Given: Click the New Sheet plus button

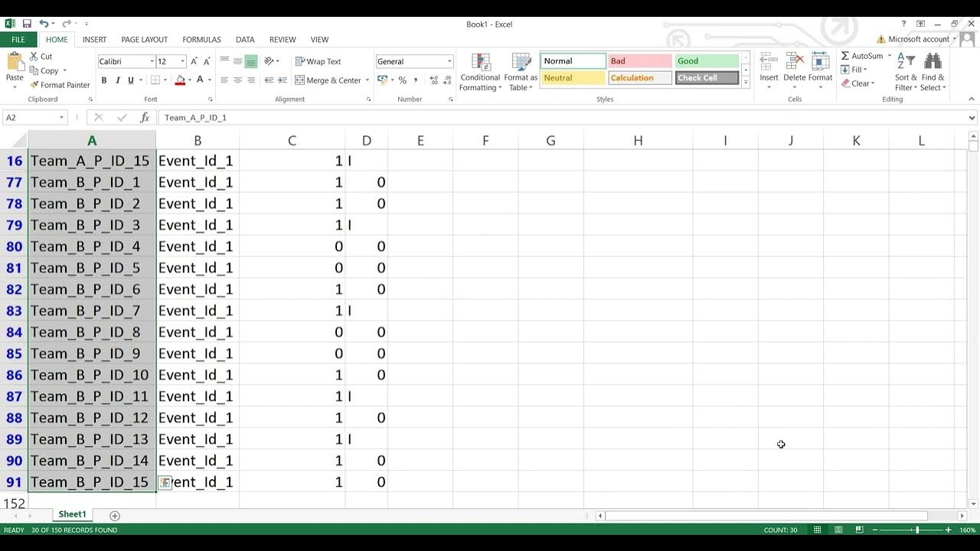Looking at the screenshot, I should click(114, 515).
